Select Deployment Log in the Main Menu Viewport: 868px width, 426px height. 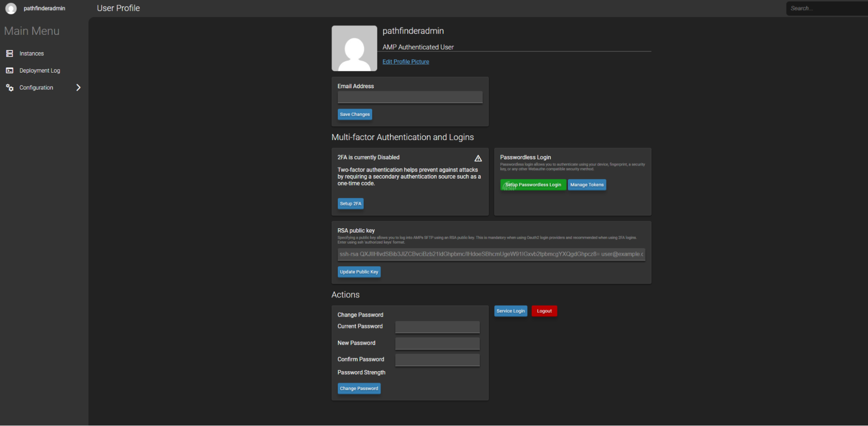(40, 70)
